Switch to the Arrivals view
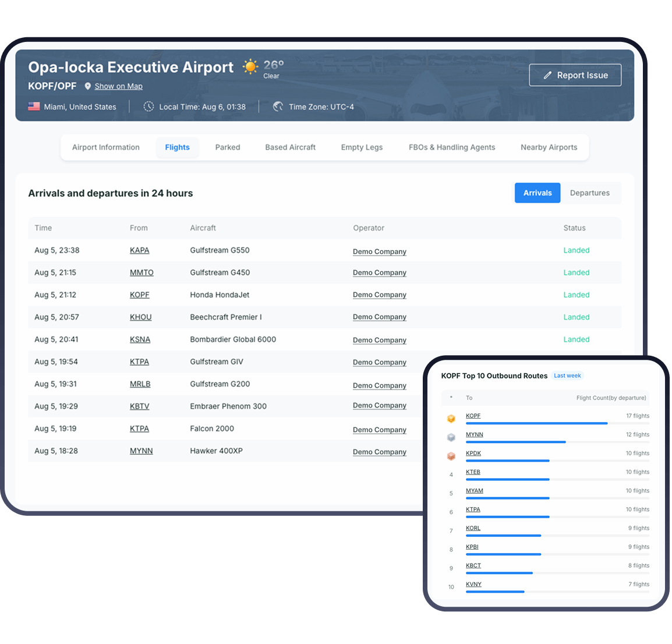672x644 pixels. tap(537, 193)
